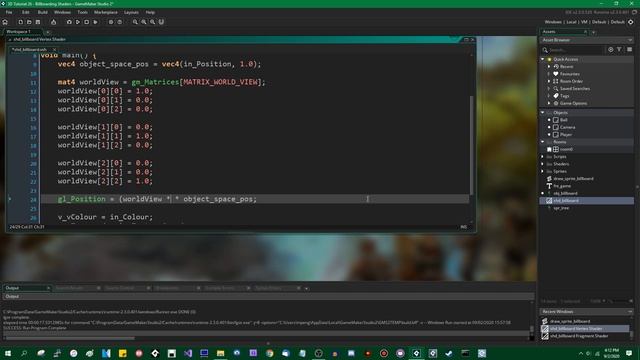
Task: Collapse the Objects folder
Action: click(542, 112)
